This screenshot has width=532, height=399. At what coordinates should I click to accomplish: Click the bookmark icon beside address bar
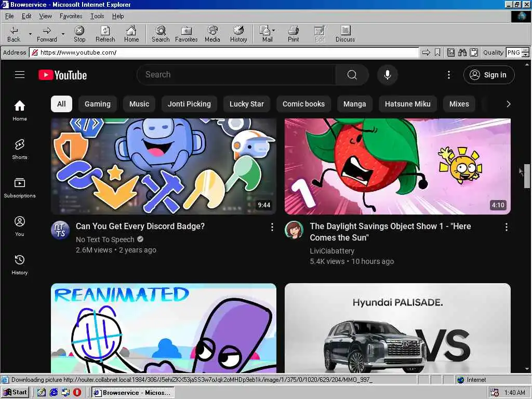[437, 52]
